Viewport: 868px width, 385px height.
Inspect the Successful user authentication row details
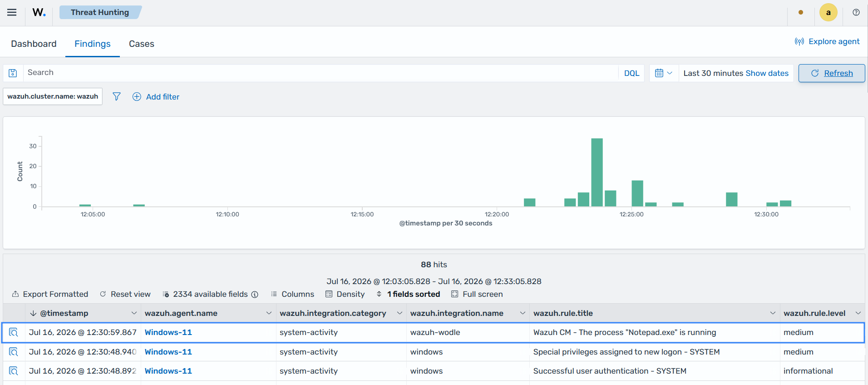point(14,371)
